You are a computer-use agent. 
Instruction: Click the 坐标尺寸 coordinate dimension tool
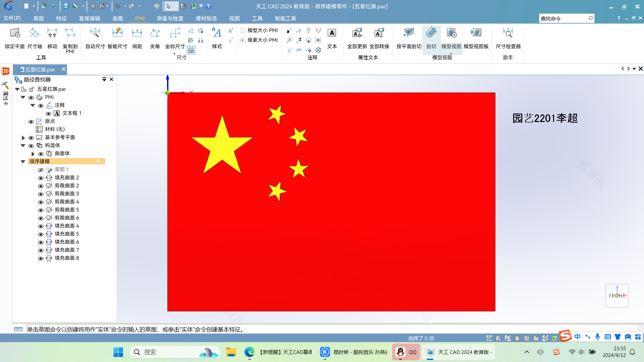point(175,38)
